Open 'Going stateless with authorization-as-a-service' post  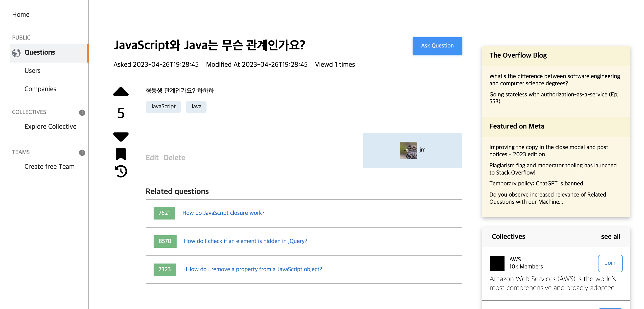[x=554, y=98]
